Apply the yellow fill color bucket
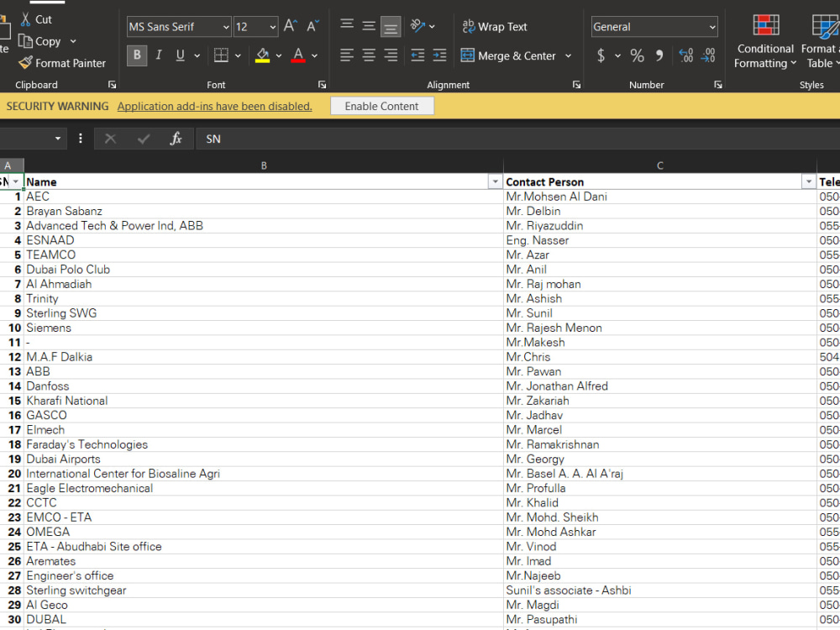The image size is (840, 630). click(x=262, y=55)
